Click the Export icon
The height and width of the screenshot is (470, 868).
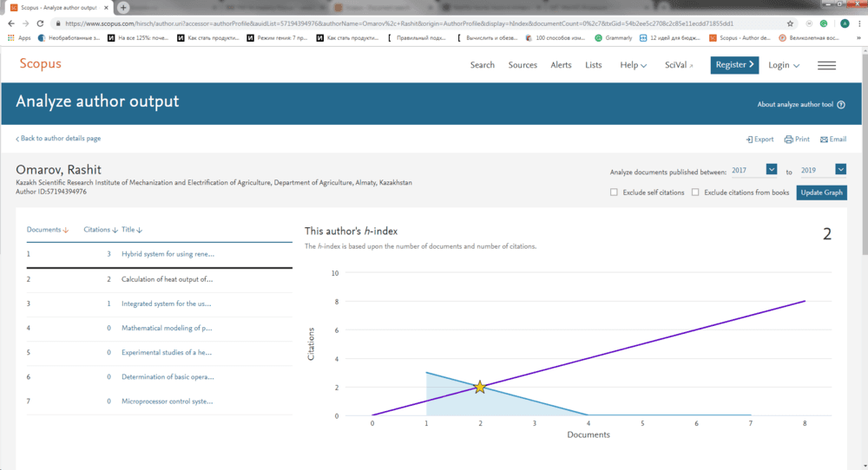pos(749,140)
